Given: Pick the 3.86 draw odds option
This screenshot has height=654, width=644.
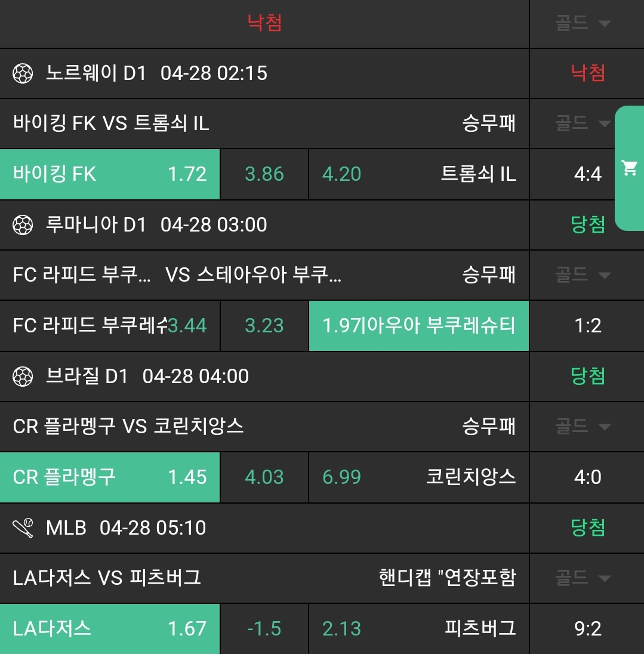Looking at the screenshot, I should (264, 174).
